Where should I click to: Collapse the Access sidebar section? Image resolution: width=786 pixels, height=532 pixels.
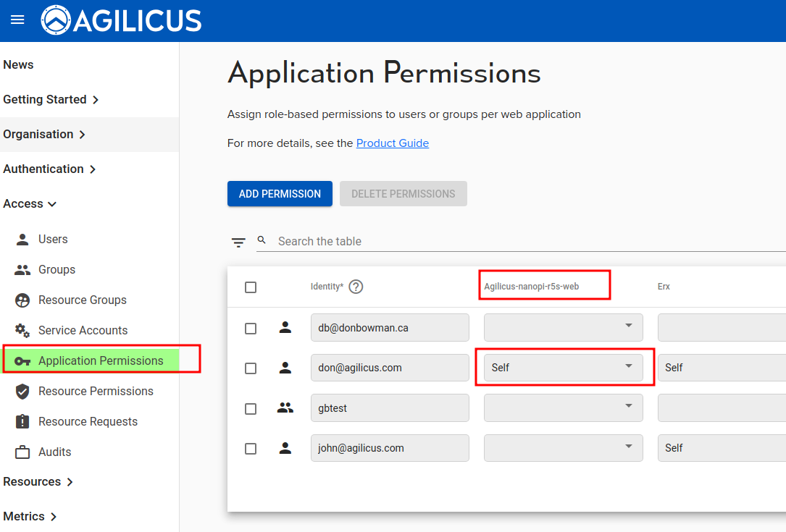tap(30, 204)
